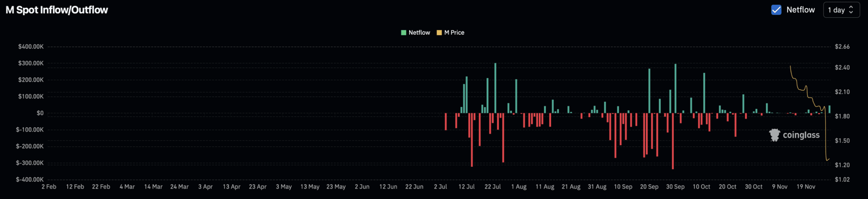Click the 19 Nov date label
The image size is (868, 199).
[x=806, y=186]
